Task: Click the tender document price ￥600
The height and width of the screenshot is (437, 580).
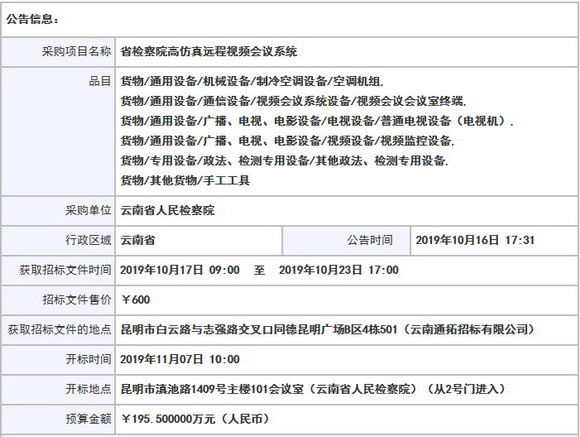Action: 135,300
